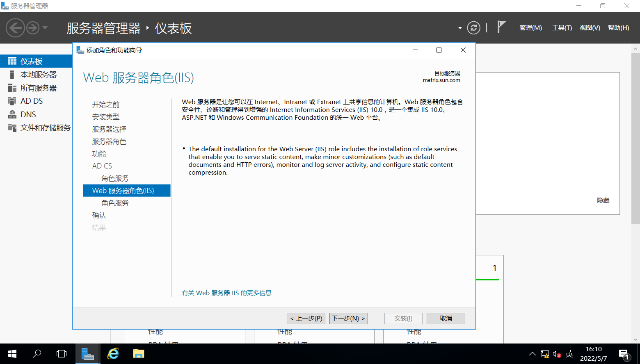Viewport: 640px width, 364px height.
Task: Open Task View from the taskbar
Action: [x=62, y=354]
